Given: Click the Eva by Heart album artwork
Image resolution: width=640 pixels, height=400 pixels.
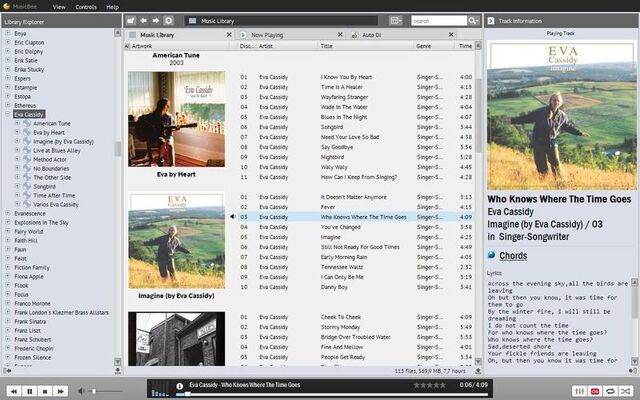Looking at the screenshot, I should (176, 119).
